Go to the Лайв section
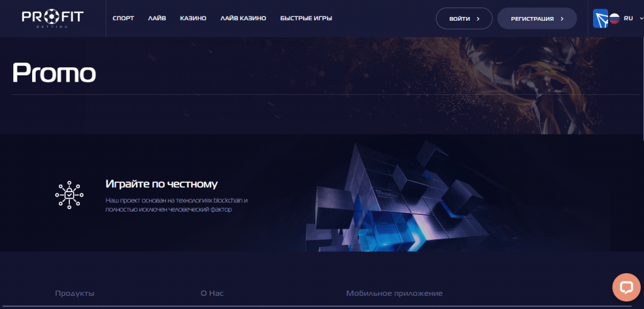Image resolution: width=644 pixels, height=309 pixels. tap(157, 18)
